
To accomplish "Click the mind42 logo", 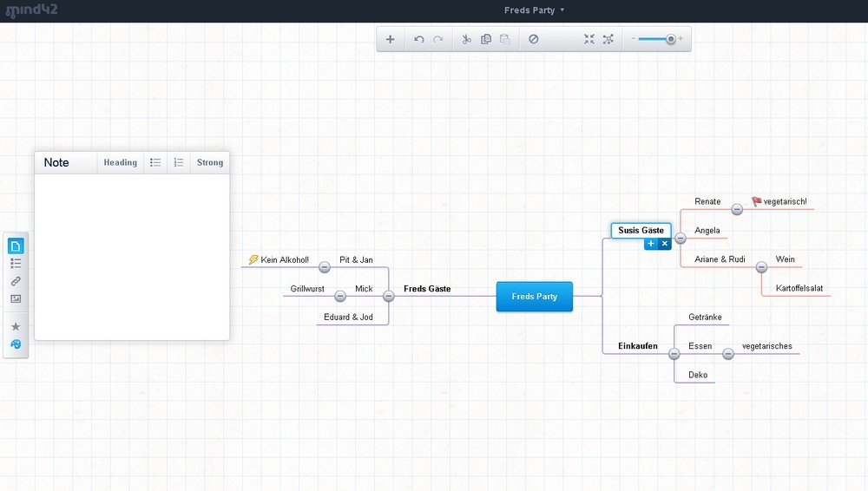I will point(31,10).
